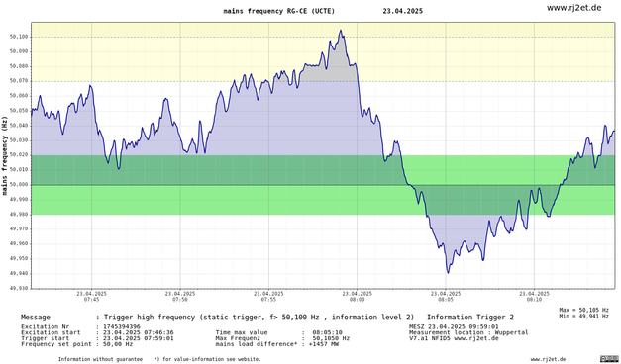Image resolution: width=621 pixels, height=364 pixels.
Task: Click the 50,010 y-axis tick label
Action: click(x=20, y=170)
